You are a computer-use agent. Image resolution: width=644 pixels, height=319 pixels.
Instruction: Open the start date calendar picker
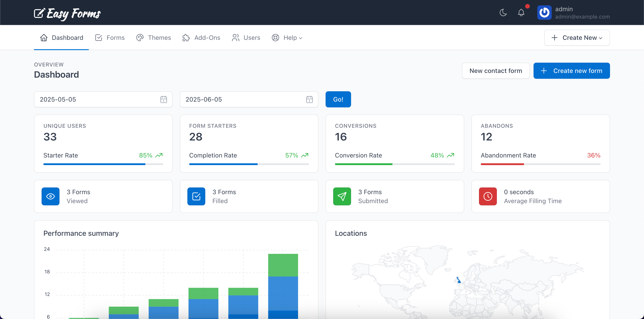click(x=163, y=99)
